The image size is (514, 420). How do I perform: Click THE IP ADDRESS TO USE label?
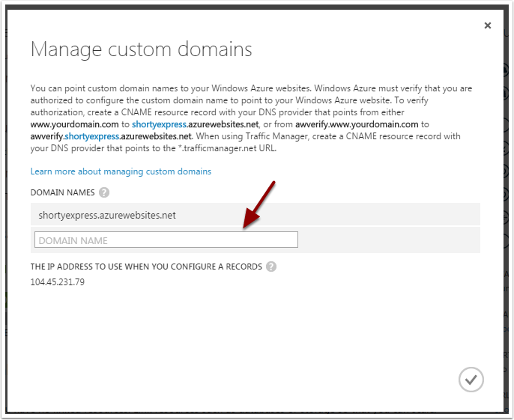pyautogui.click(x=146, y=267)
